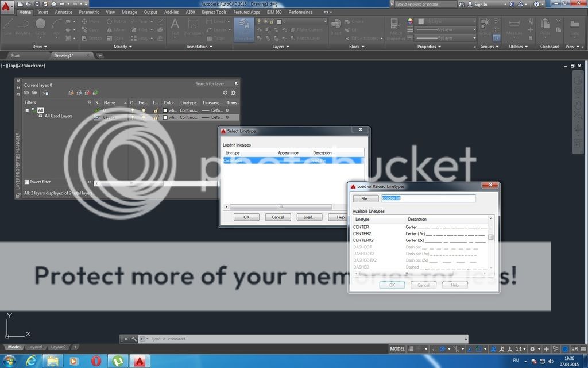Viewport: 588px width, 368px height.
Task: Click the refresh icon in Layer Properties Manager
Action: pos(225,93)
